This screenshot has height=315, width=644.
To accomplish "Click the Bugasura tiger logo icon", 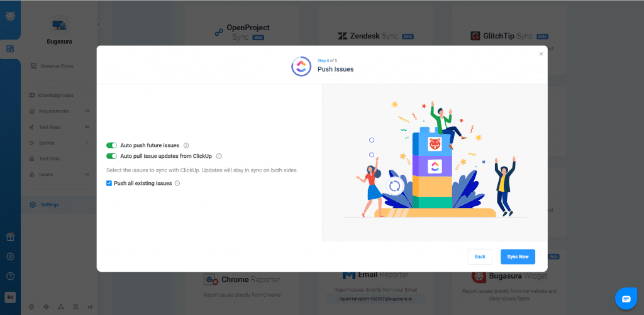I will click(10, 17).
